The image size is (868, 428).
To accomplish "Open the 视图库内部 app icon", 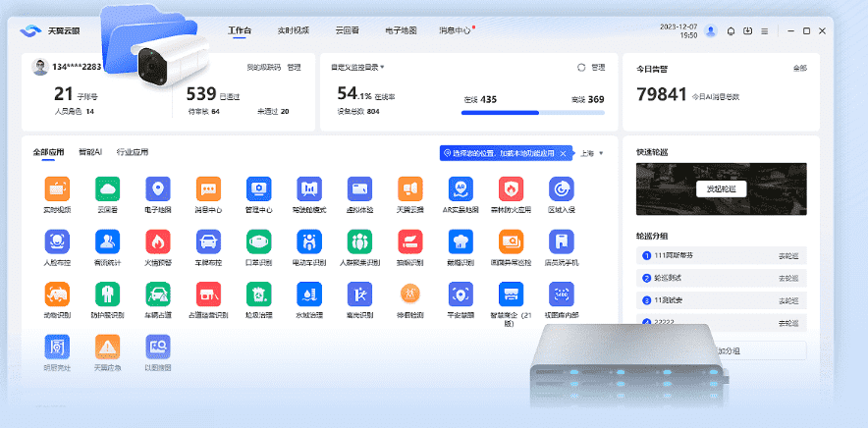I will (x=562, y=294).
